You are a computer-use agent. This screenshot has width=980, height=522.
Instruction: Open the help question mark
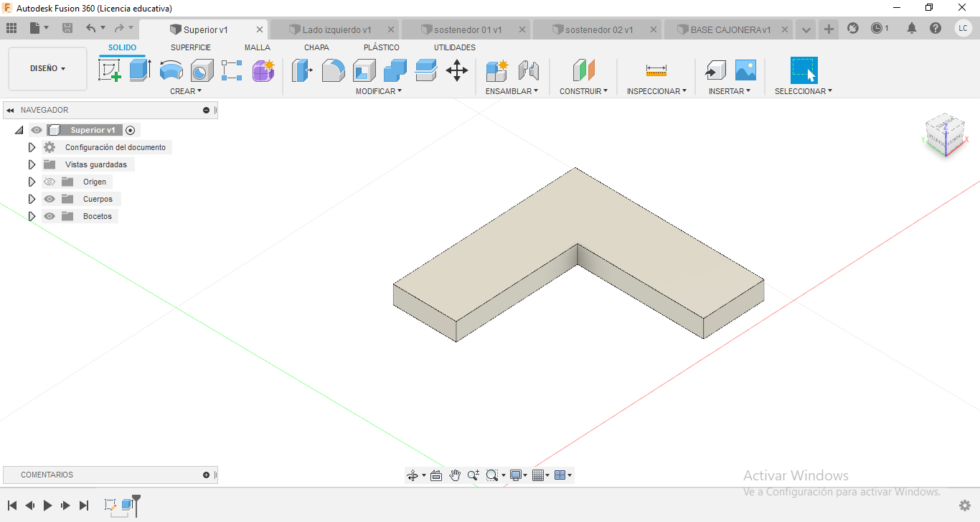(936, 28)
